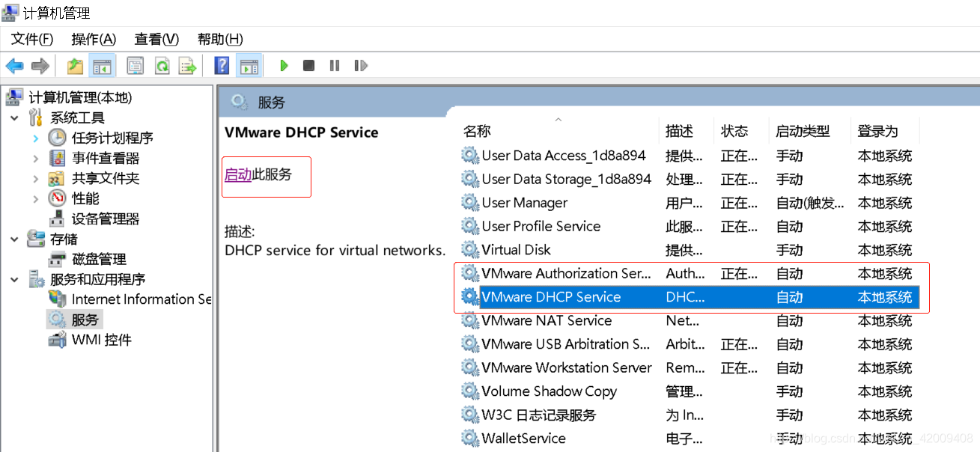This screenshot has height=452, width=980.
Task: Select 共享文件夹 in the tree
Action: pyautogui.click(x=106, y=178)
